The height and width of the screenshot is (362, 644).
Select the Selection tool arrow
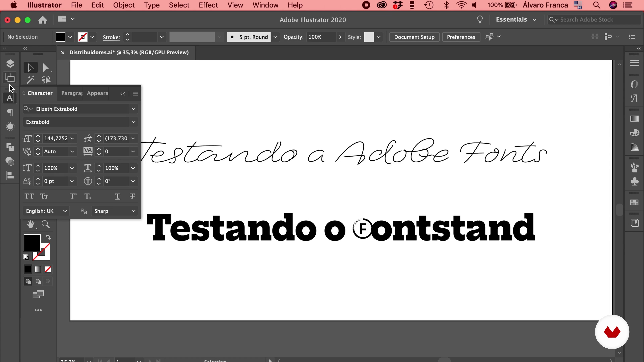(31, 67)
